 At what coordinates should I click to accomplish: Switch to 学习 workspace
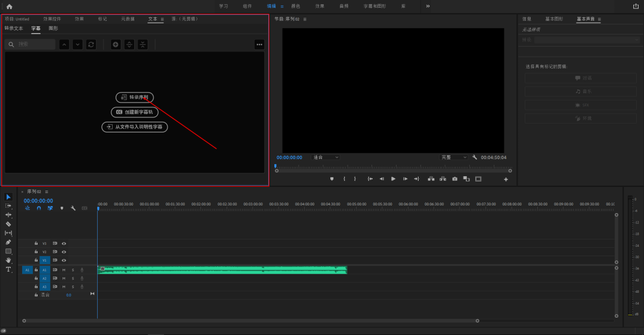pyautogui.click(x=224, y=6)
